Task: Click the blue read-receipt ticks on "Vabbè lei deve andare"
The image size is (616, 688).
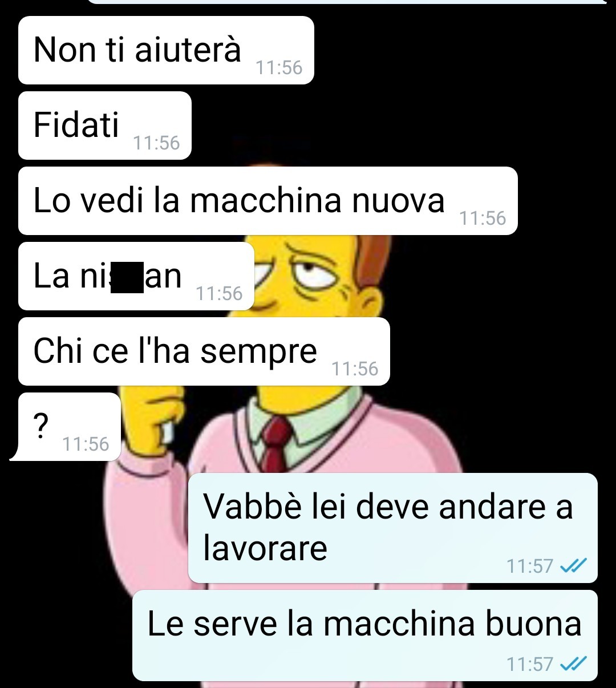Action: tap(573, 565)
